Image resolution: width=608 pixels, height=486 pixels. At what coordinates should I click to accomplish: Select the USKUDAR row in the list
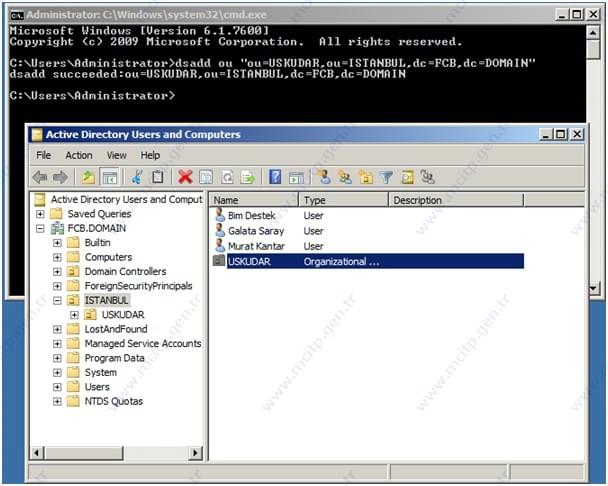point(368,261)
